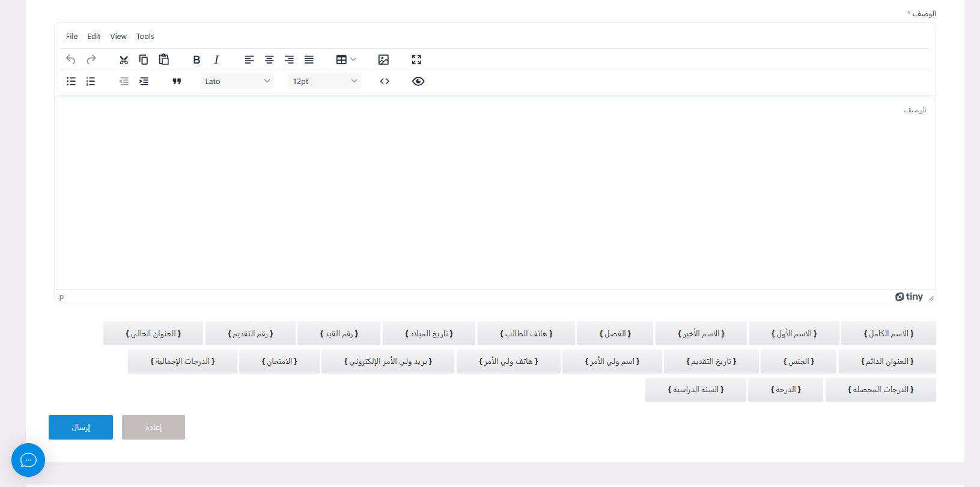
Task: Toggle italic formatting
Action: pyautogui.click(x=216, y=59)
